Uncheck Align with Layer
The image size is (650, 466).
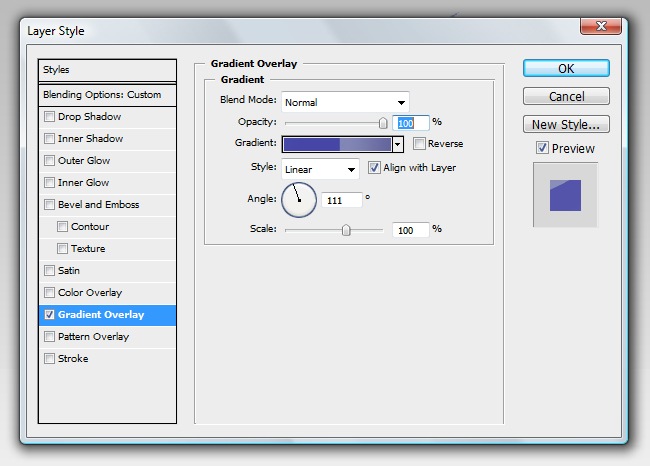(375, 168)
